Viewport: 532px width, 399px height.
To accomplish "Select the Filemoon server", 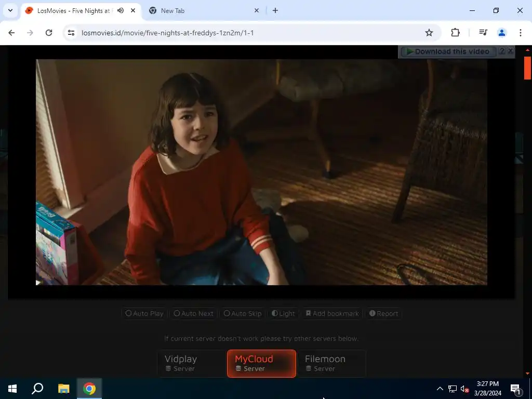I will click(x=332, y=363).
